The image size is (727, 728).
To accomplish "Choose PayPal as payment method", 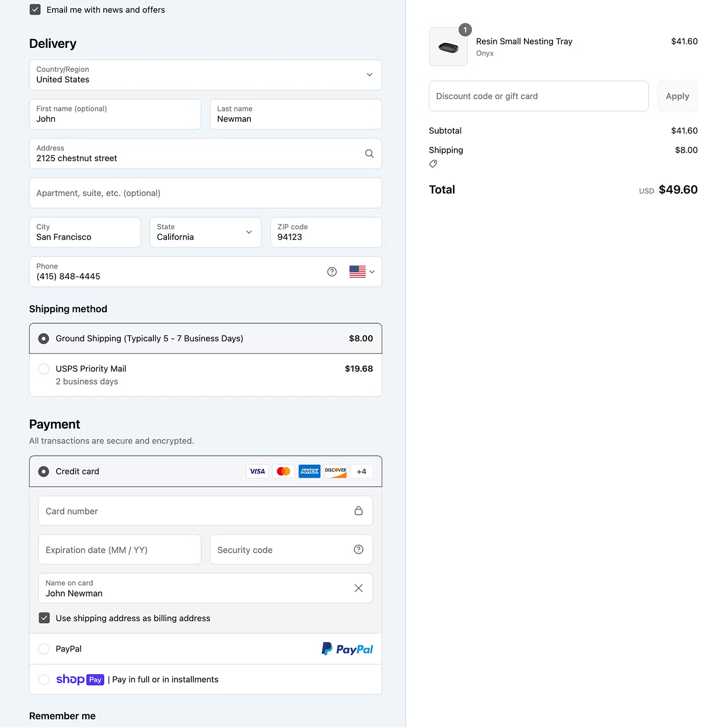I will coord(44,649).
